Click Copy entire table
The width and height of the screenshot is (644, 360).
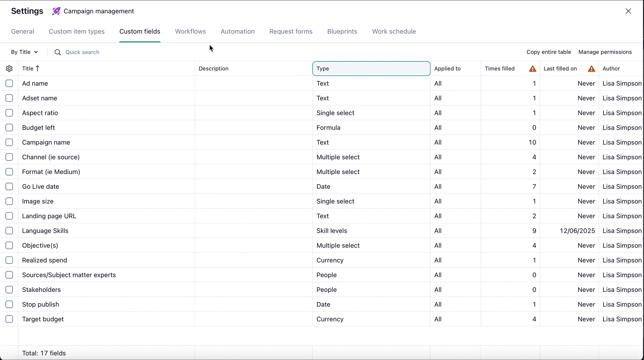(548, 52)
